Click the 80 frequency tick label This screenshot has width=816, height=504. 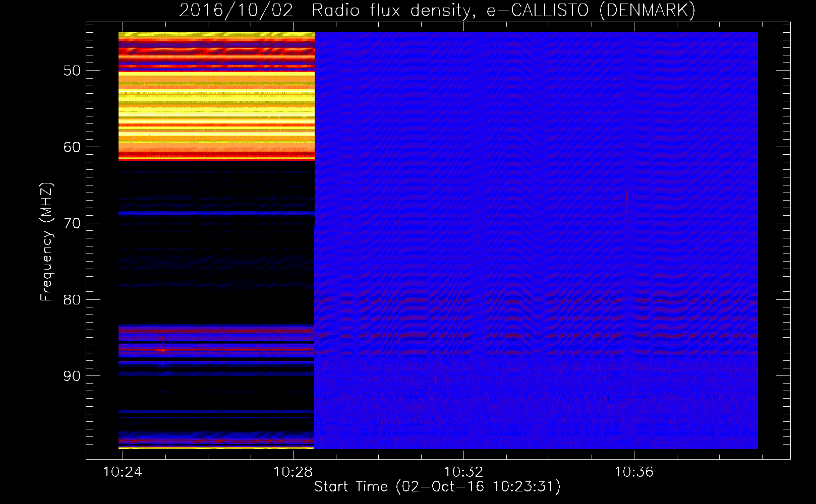click(x=72, y=300)
